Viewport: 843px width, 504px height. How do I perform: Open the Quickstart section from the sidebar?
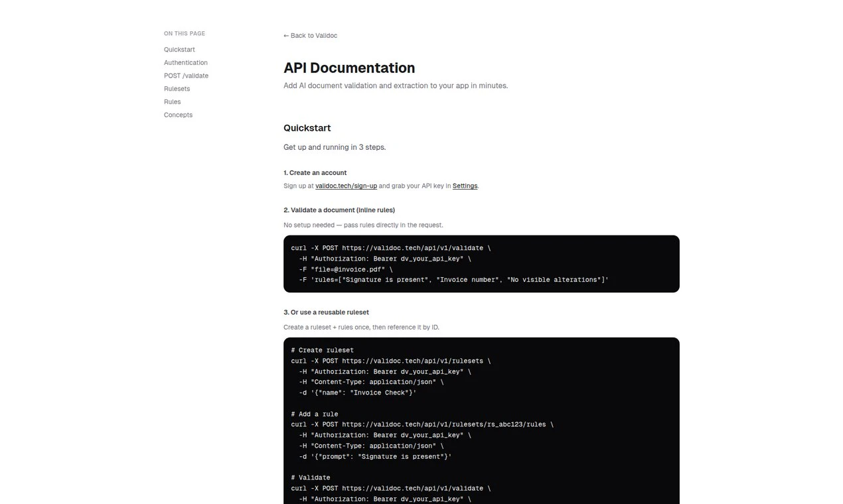tap(179, 49)
